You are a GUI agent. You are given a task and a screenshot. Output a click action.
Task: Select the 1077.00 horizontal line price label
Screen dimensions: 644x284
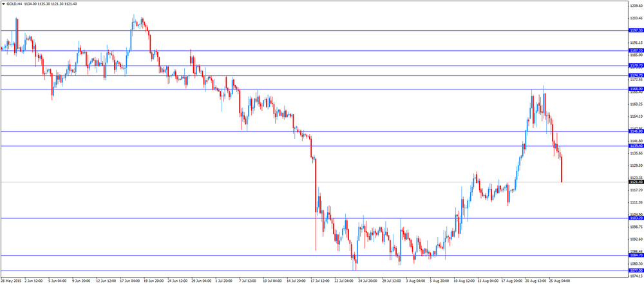click(636, 271)
